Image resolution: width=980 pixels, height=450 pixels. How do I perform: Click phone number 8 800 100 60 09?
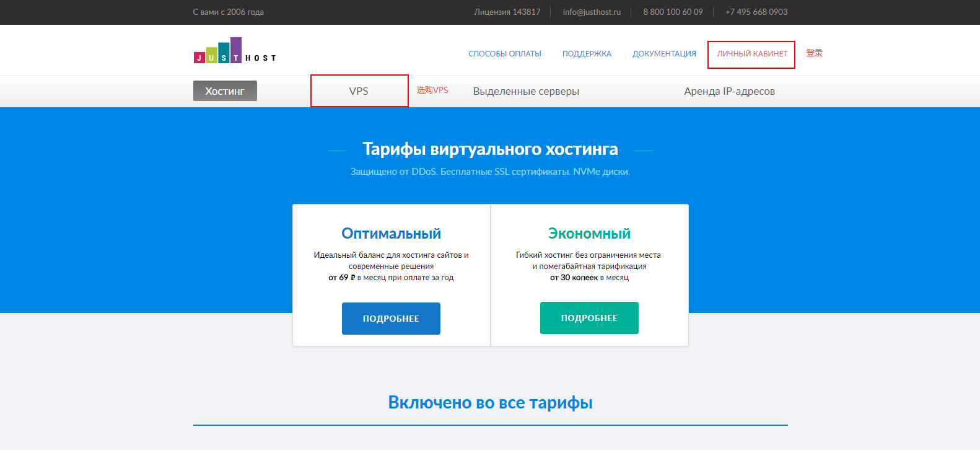(x=673, y=12)
